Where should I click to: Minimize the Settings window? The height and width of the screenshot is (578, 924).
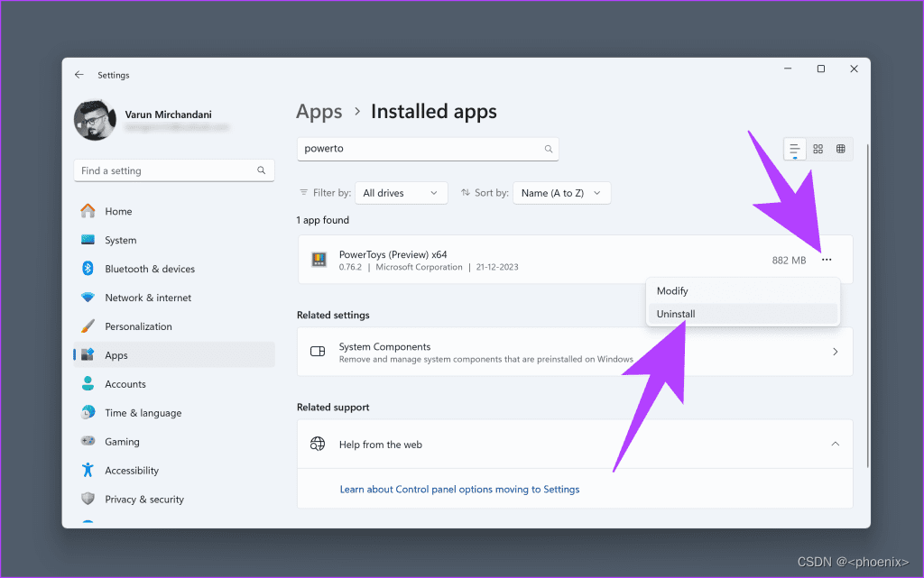tap(787, 69)
